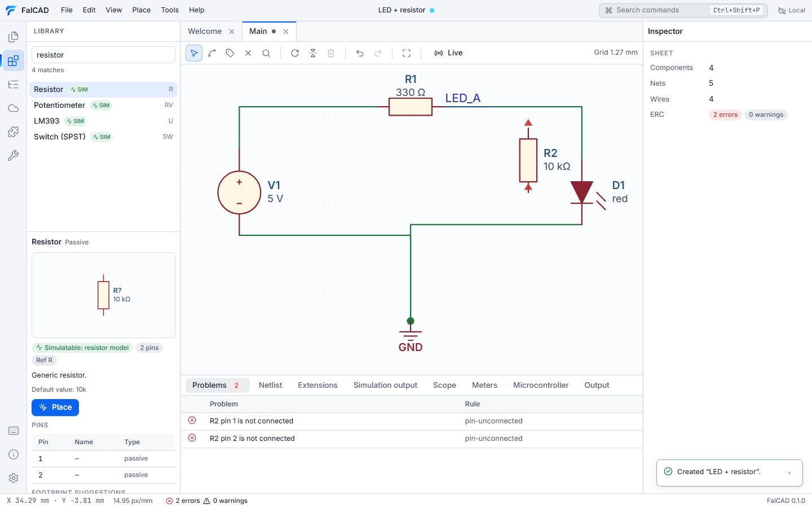This screenshot has height=508, width=812.
Task: Choose the wire drawing tool
Action: point(212,53)
